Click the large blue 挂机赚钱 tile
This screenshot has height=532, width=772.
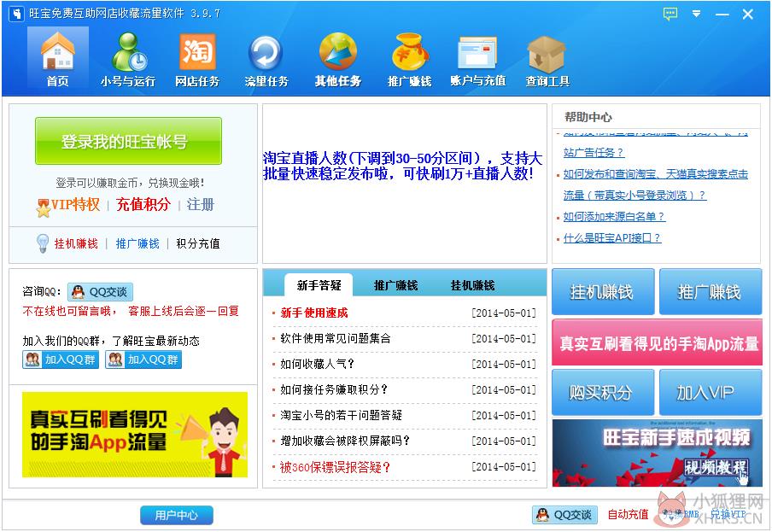[x=603, y=291]
